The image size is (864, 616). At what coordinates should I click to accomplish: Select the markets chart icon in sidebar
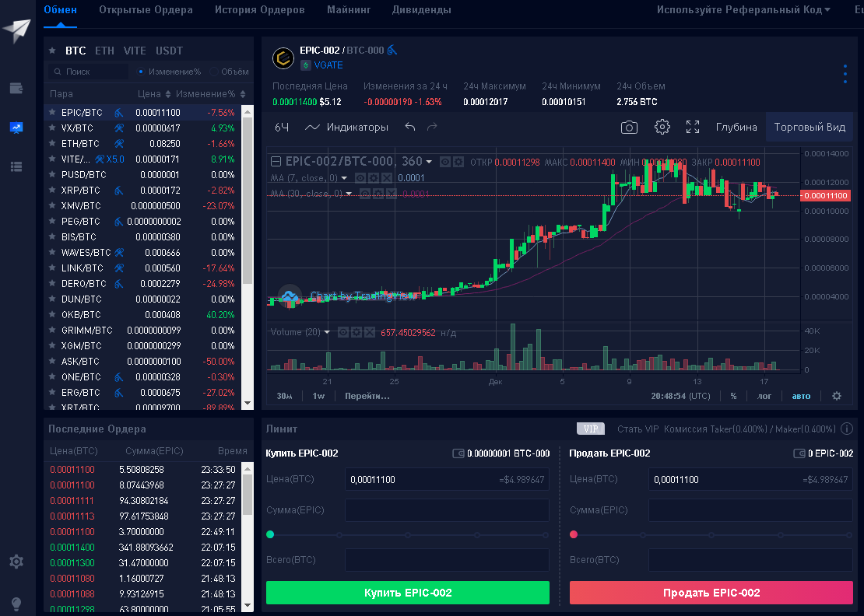pyautogui.click(x=16, y=128)
